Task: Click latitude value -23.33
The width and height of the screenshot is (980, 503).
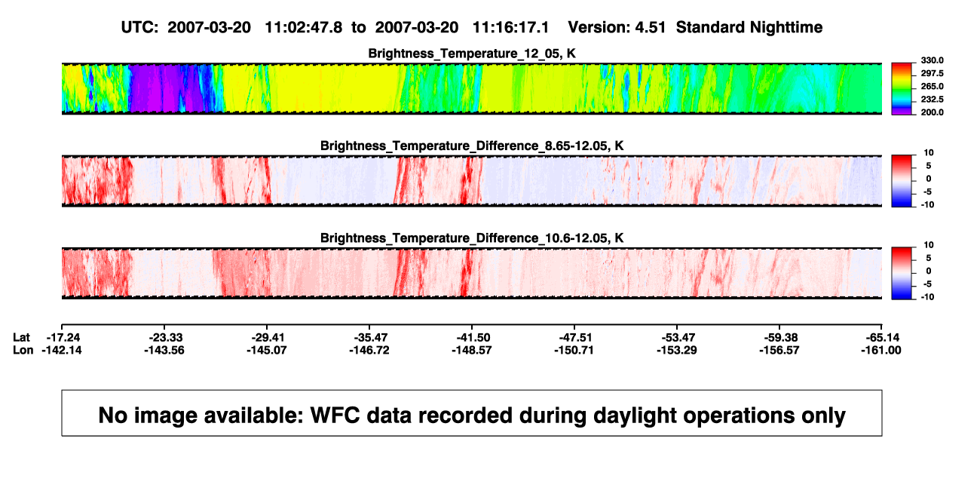Action: [x=164, y=337]
